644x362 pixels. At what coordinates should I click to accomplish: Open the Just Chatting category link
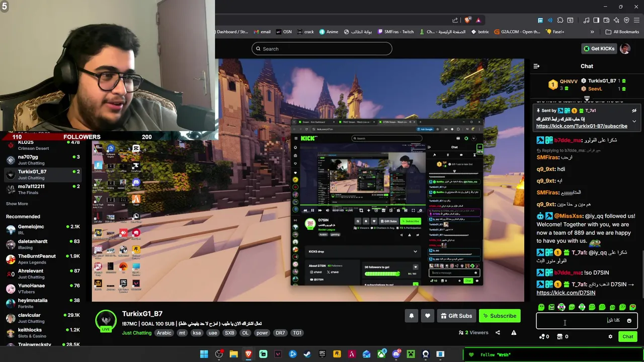(136, 333)
